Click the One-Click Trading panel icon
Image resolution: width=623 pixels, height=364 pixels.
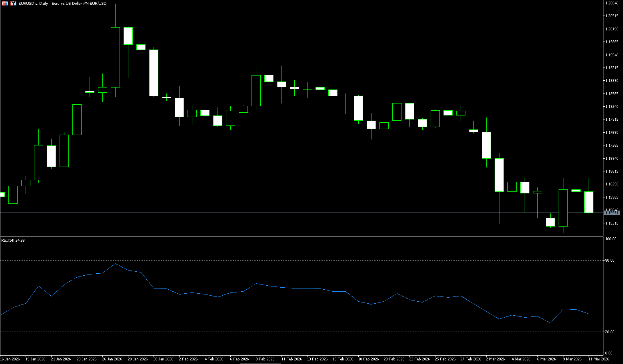point(13,3)
